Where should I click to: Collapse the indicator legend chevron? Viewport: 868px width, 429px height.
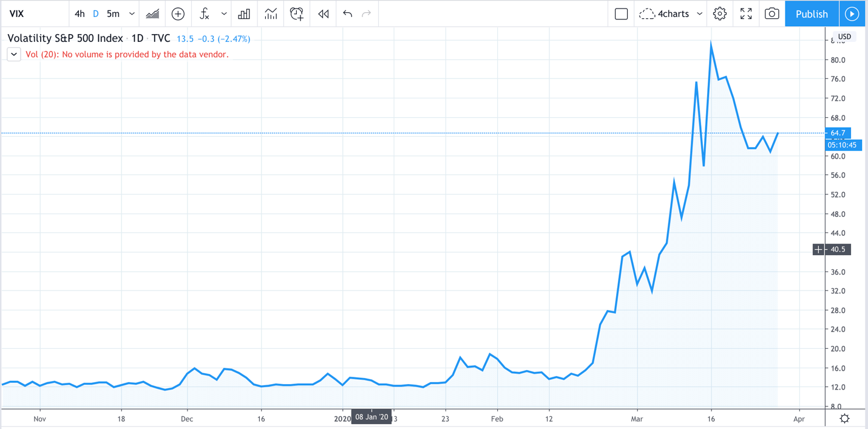point(14,54)
